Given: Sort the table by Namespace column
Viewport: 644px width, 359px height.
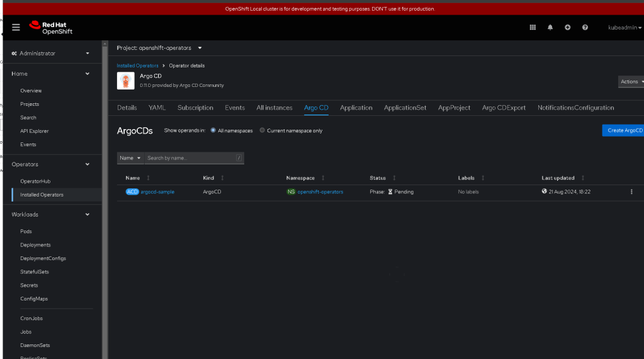Looking at the screenshot, I should (x=323, y=178).
